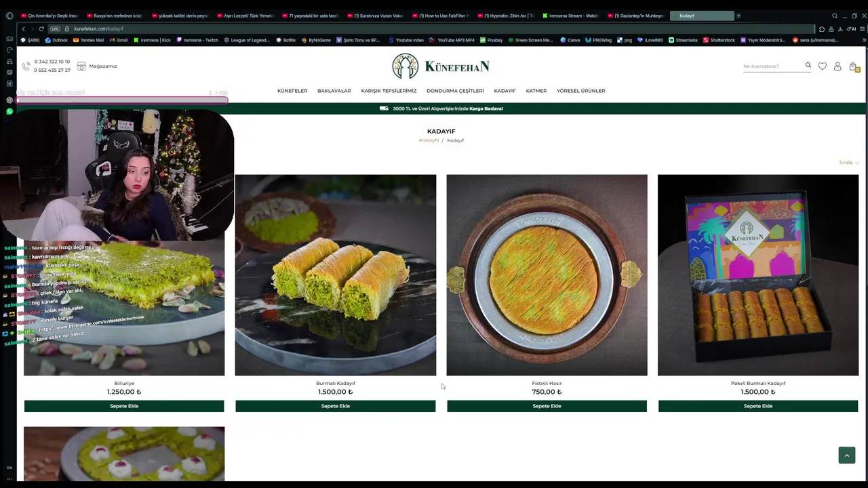Viewport: 868px width, 488px height.
Task: Go back with browser back arrow
Action: (x=23, y=28)
